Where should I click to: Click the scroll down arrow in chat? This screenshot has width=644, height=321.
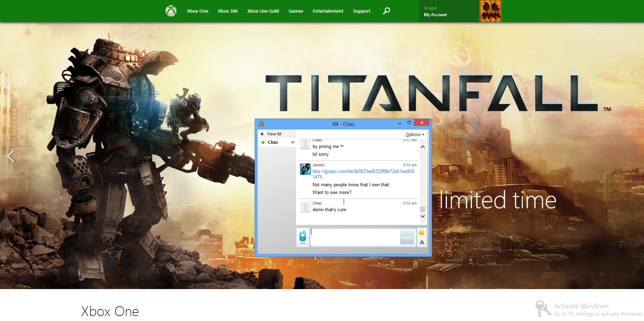point(423,216)
